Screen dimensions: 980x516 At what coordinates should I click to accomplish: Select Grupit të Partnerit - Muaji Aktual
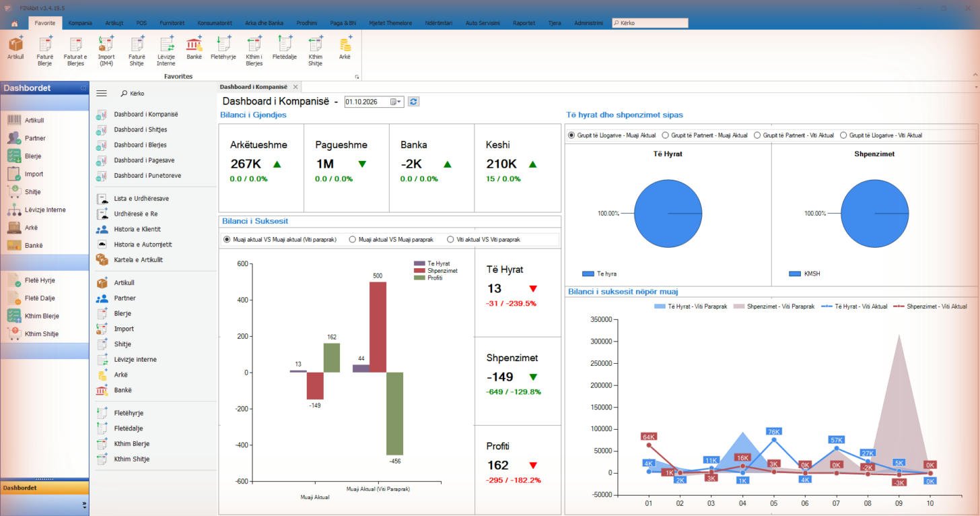[x=705, y=135]
